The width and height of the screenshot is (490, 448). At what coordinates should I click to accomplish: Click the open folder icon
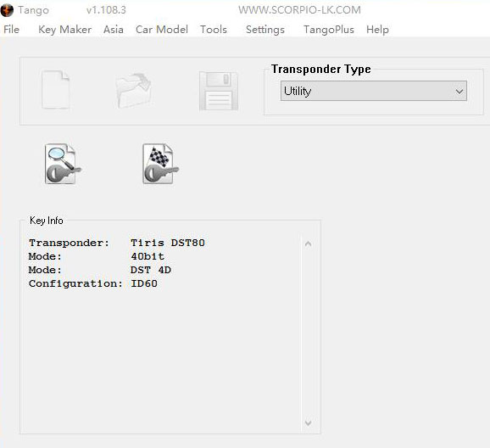click(x=134, y=91)
